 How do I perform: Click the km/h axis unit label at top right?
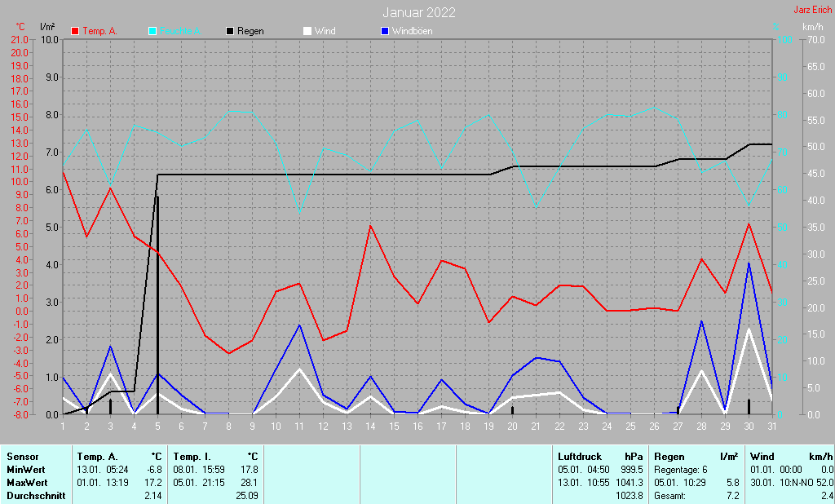pos(812,27)
